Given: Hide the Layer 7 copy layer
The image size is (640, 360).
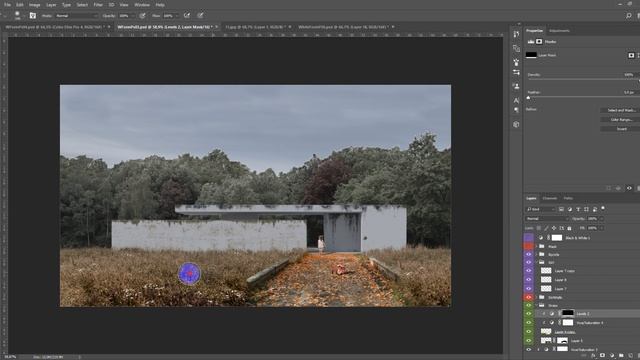Looking at the screenshot, I should click(529, 271).
